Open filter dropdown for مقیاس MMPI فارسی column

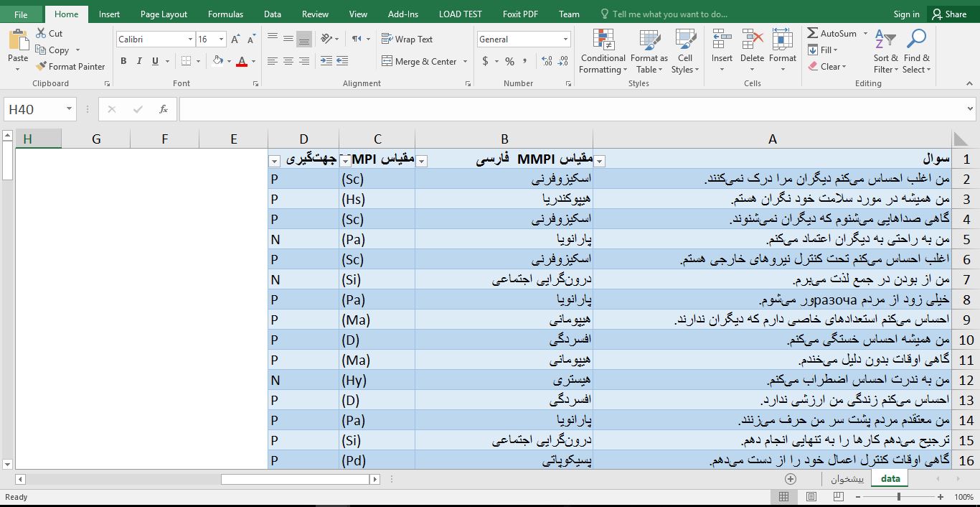pyautogui.click(x=422, y=161)
